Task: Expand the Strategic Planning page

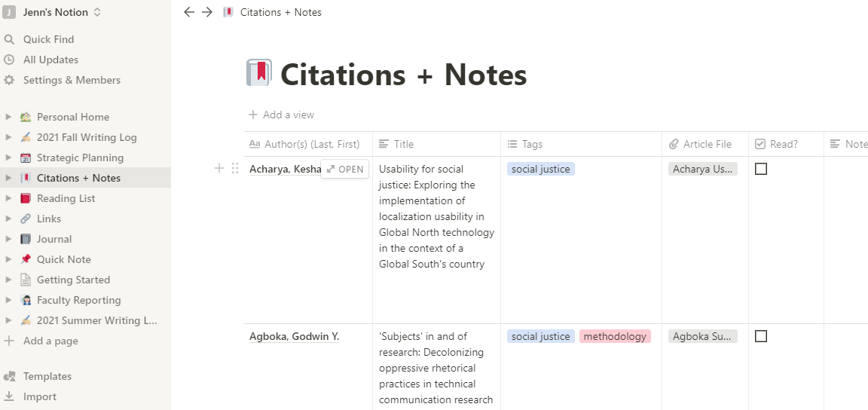Action: [x=8, y=158]
